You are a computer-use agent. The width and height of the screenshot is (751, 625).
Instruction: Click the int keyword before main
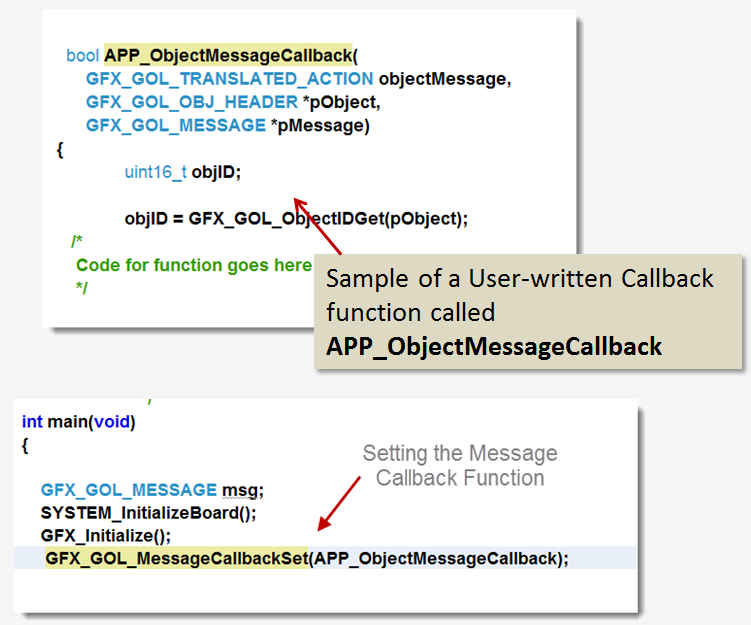(x=32, y=422)
